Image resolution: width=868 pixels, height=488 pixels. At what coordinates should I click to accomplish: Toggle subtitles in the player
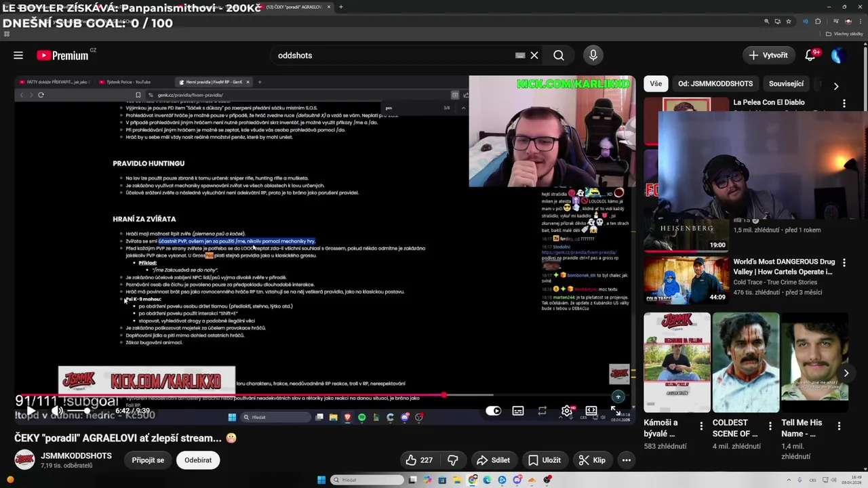[518, 411]
